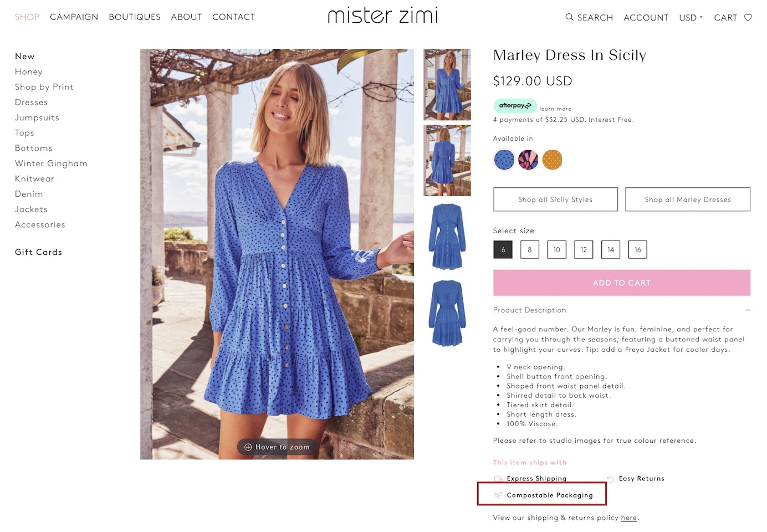Click the Compostable Packaging leaf icon
The image size is (767, 532).
pos(498,495)
